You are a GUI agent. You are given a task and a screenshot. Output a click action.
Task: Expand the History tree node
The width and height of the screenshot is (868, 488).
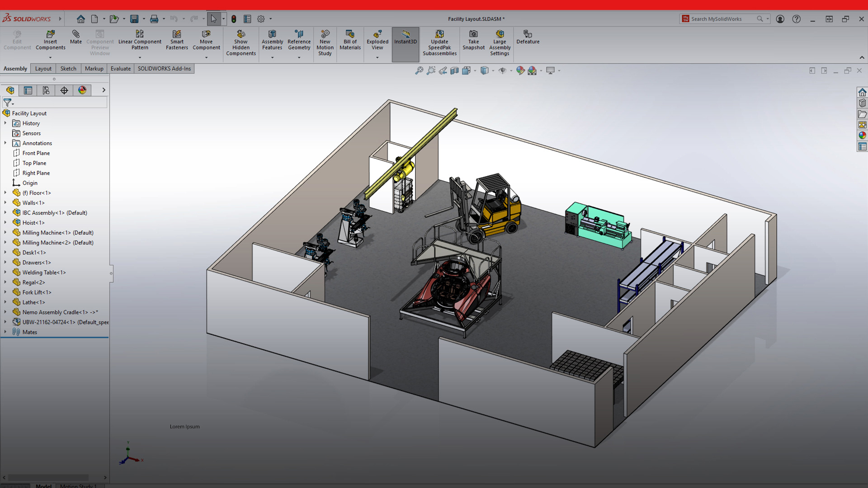(x=5, y=123)
